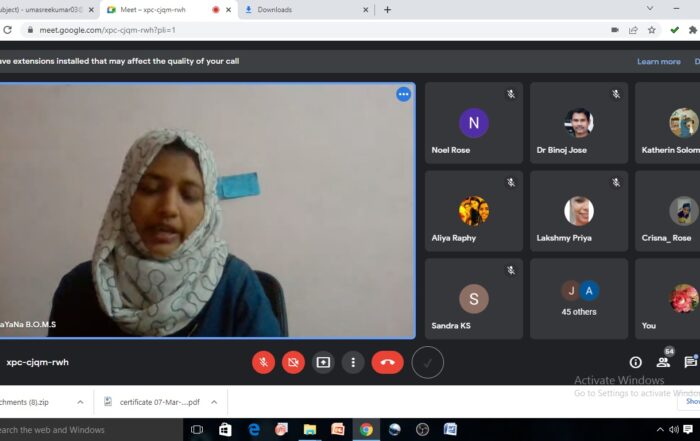The height and width of the screenshot is (441, 700).
Task: Open meeting details info icon
Action: tap(636, 362)
